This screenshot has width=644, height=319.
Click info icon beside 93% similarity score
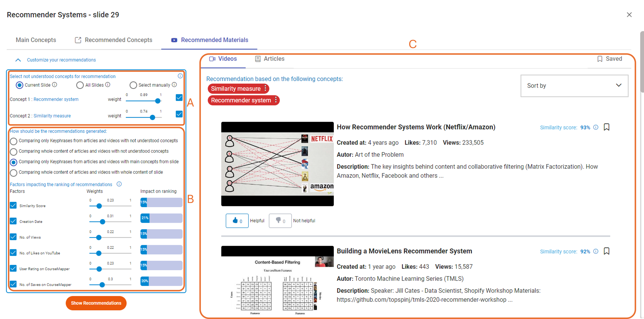(x=596, y=127)
